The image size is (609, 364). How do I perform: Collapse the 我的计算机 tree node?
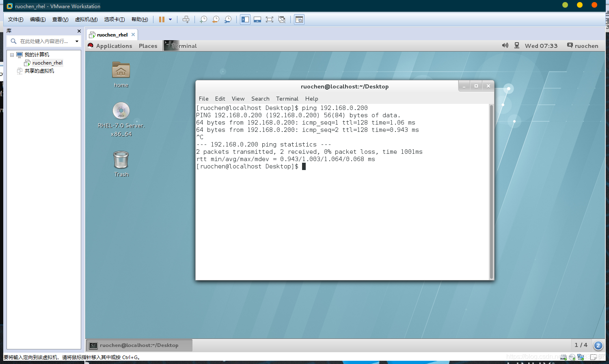pos(12,55)
